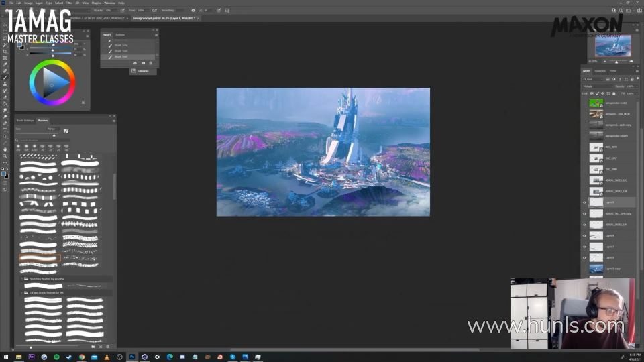Image resolution: width=644 pixels, height=362 pixels.
Task: Click the Navigator preview thumbnail
Action: 612,46
